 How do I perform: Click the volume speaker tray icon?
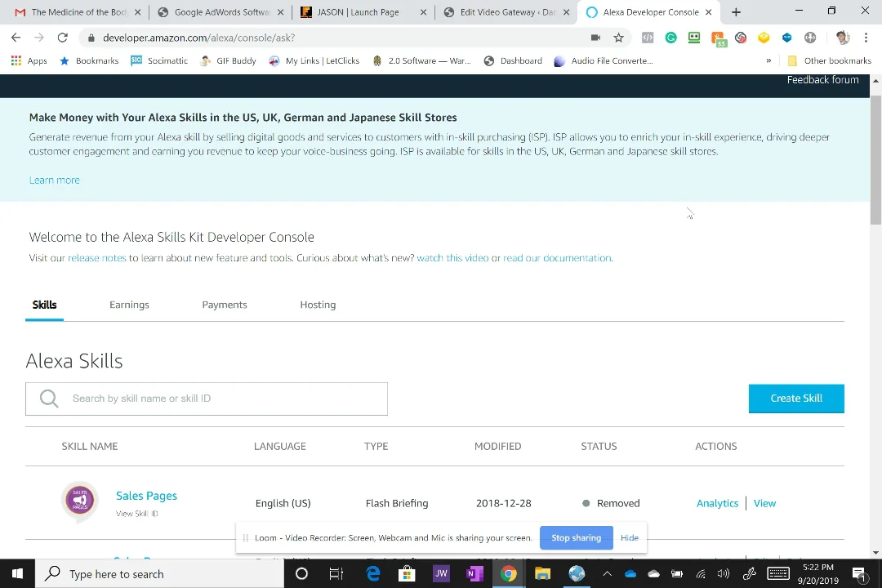click(x=724, y=574)
